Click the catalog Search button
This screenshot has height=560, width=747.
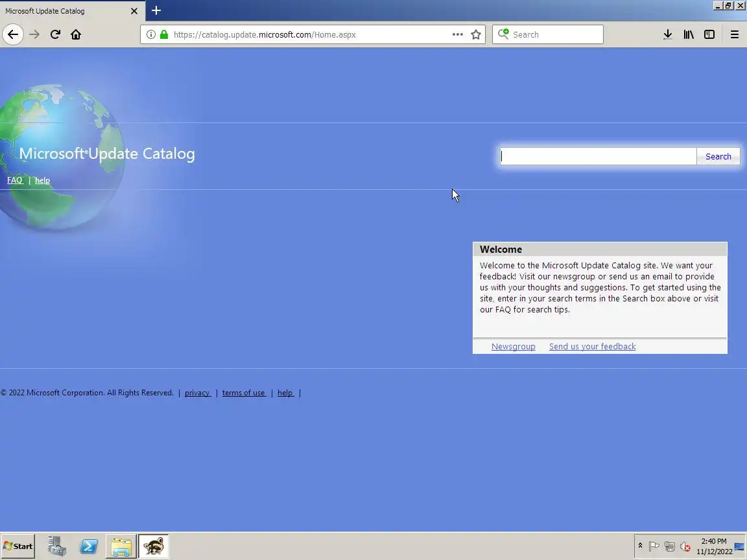point(718,156)
